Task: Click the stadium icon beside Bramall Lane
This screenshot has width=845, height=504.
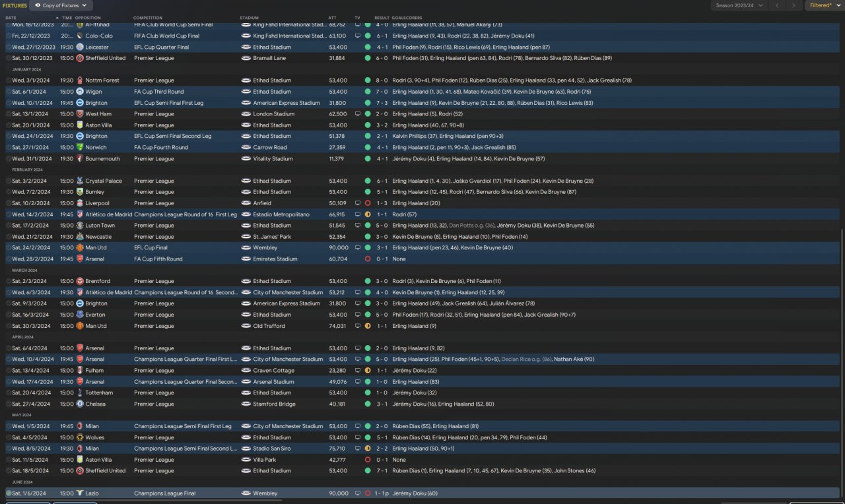Action: 246,58
